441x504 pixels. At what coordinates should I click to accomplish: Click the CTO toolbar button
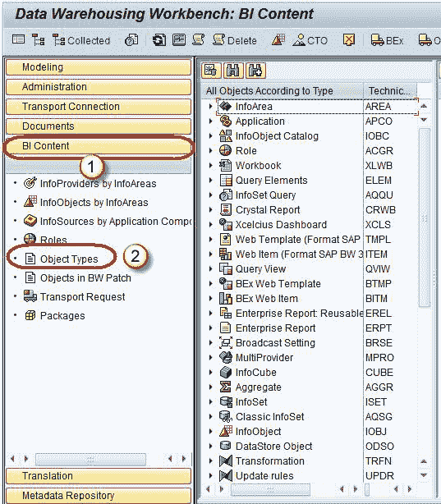pos(310,40)
